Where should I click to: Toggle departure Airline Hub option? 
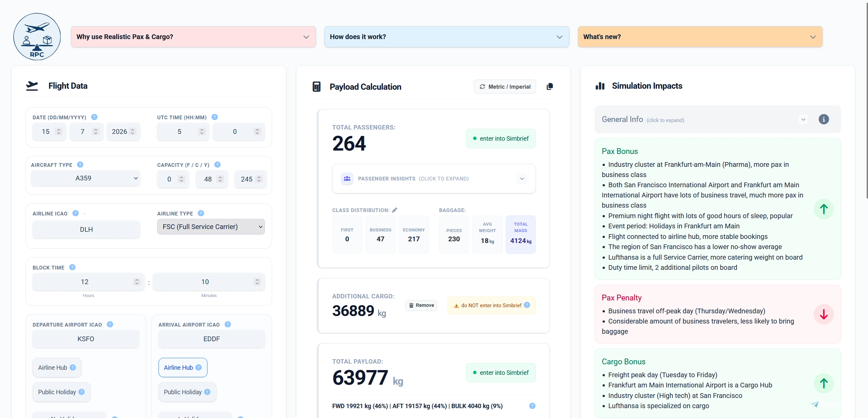[x=57, y=367]
